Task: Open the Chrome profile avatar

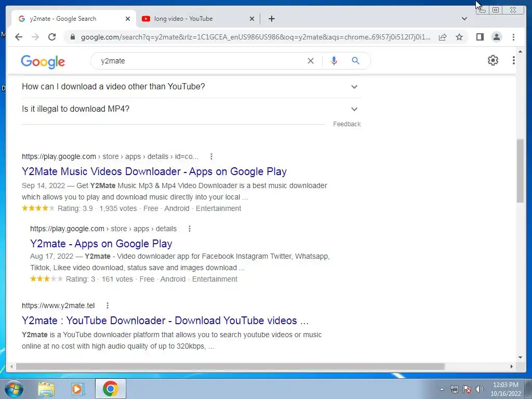Action: 496,37
